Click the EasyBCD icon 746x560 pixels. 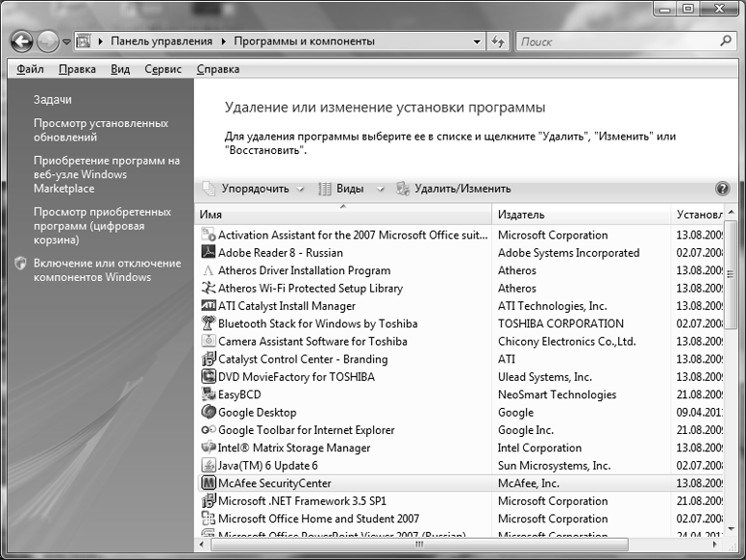point(208,394)
